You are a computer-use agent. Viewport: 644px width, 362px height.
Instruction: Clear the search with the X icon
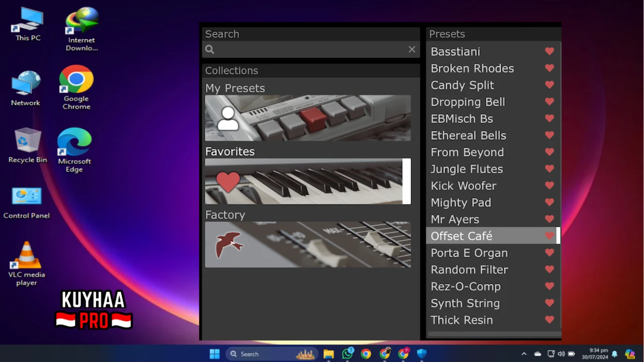pyautogui.click(x=412, y=49)
